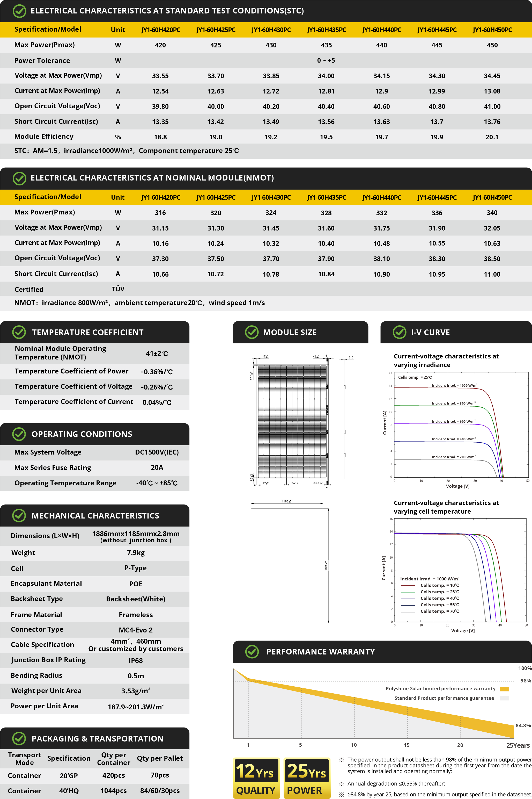
Task: Click the gray Standard Product guarantee legend swatch
Action: click(504, 698)
